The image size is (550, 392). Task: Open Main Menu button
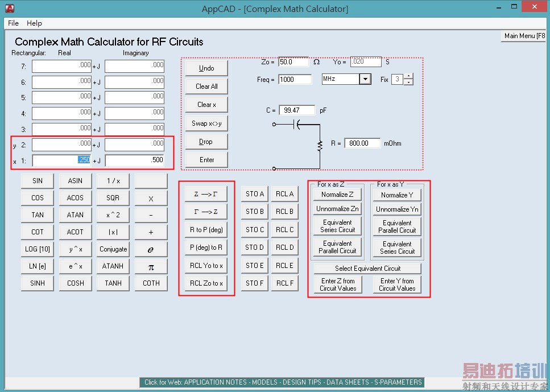[524, 36]
